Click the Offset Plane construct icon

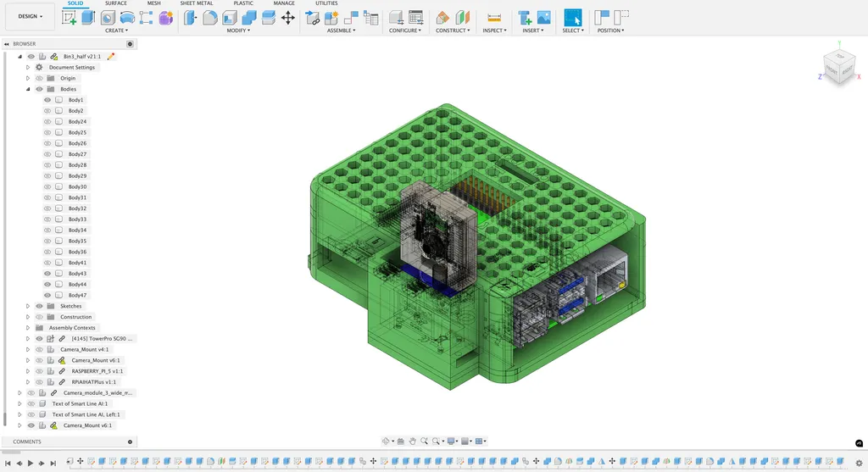(x=442, y=18)
